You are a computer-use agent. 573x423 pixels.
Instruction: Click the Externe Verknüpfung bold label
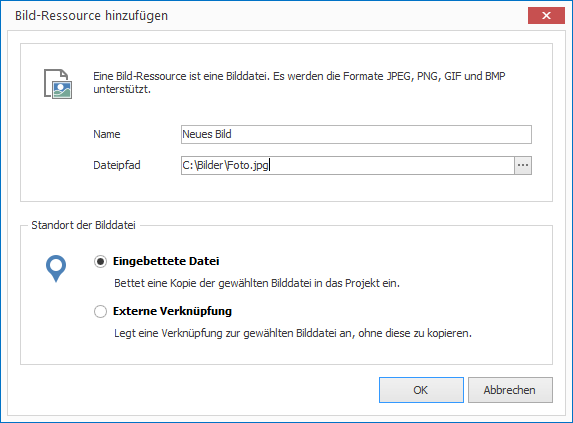[172, 311]
